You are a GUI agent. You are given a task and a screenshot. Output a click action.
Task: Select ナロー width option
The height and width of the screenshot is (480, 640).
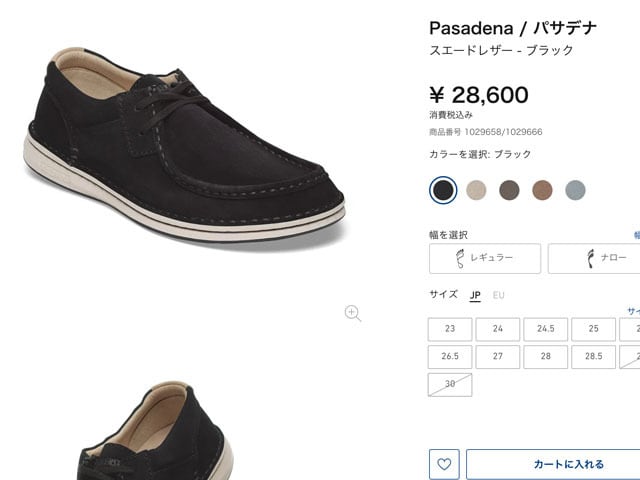coord(596,259)
